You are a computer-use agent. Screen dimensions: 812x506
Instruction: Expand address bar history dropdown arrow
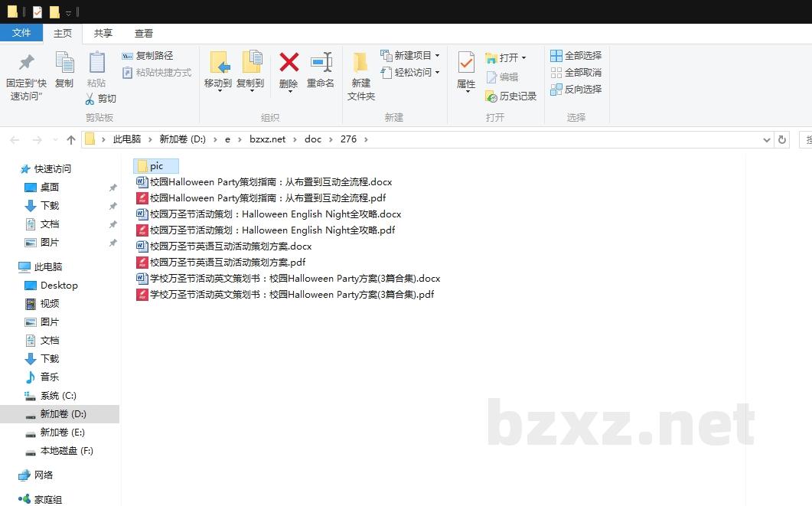click(767, 139)
